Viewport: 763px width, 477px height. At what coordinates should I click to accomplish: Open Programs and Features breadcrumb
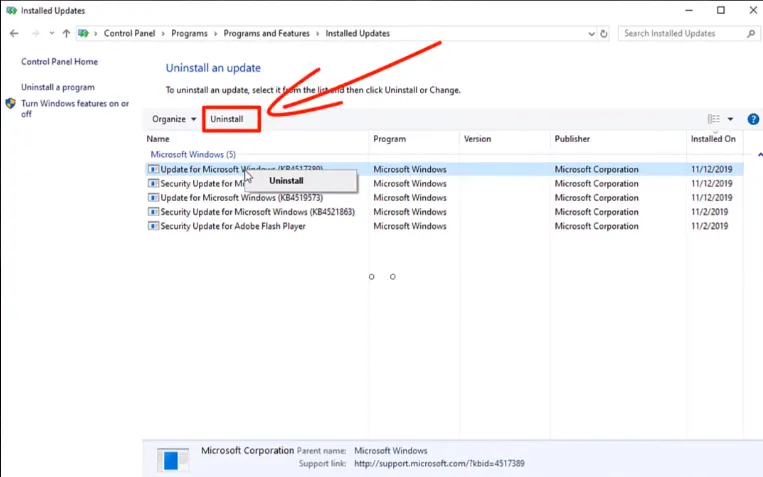point(267,34)
